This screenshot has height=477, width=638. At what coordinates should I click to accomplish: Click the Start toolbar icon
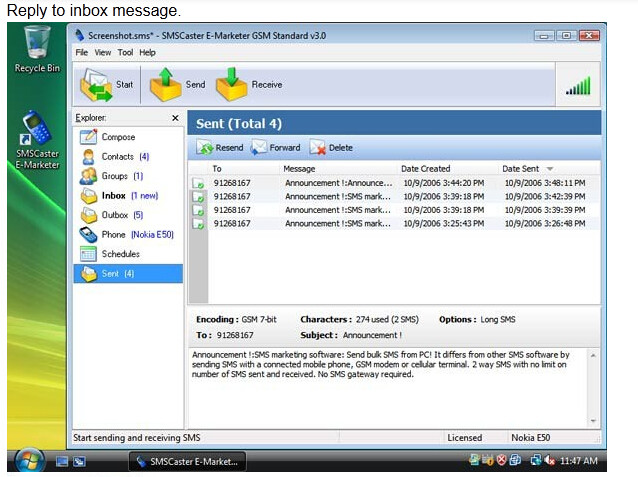pyautogui.click(x=97, y=84)
